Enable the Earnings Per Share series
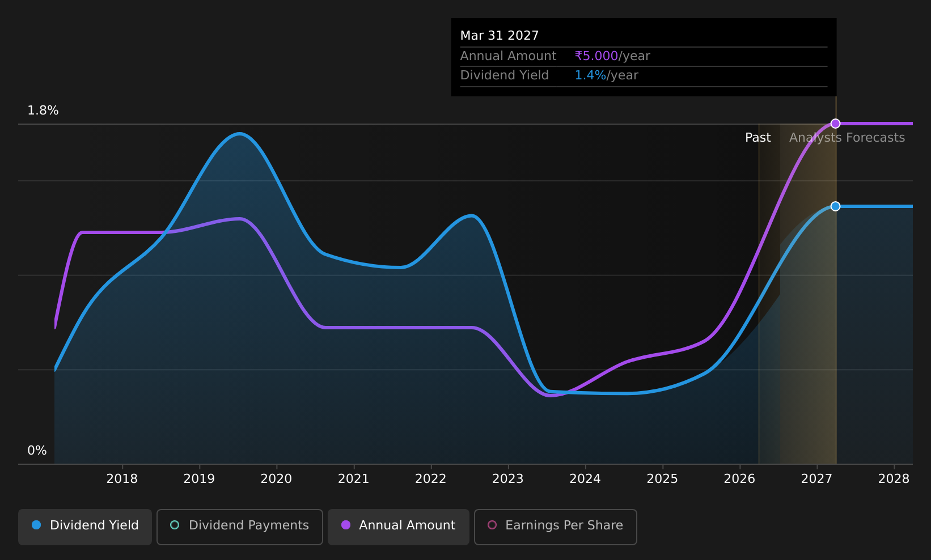Image resolution: width=931 pixels, height=560 pixels. click(x=556, y=527)
